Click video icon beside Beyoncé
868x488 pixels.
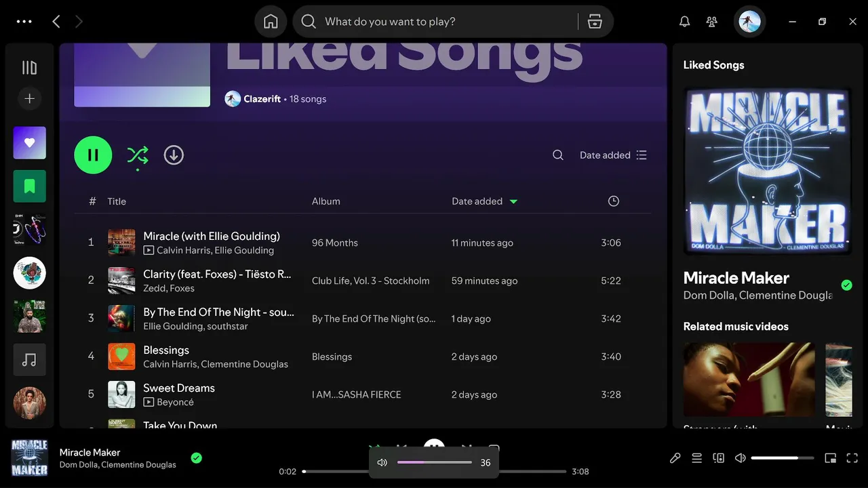pyautogui.click(x=149, y=402)
